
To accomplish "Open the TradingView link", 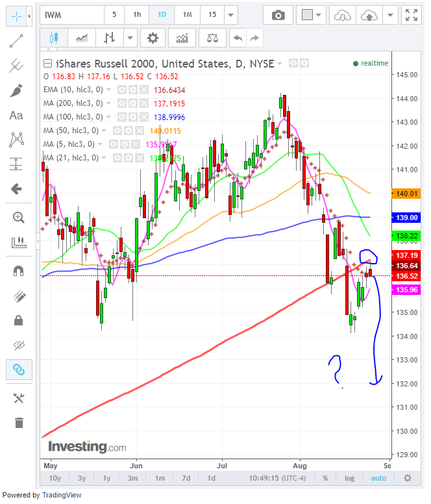I will [62, 495].
